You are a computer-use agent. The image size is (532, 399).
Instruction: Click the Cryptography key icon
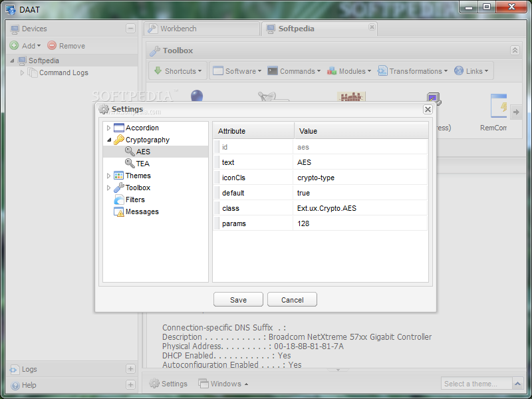[119, 140]
